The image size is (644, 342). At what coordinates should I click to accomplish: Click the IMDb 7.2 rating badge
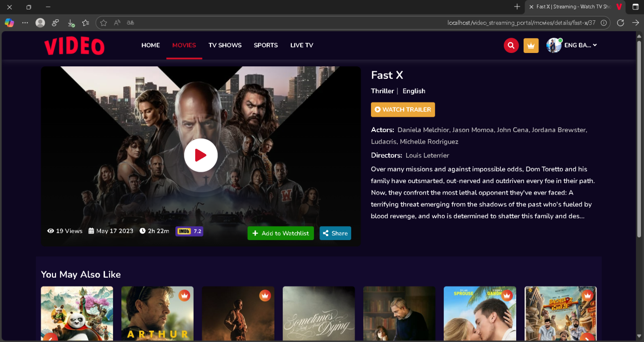tap(189, 231)
